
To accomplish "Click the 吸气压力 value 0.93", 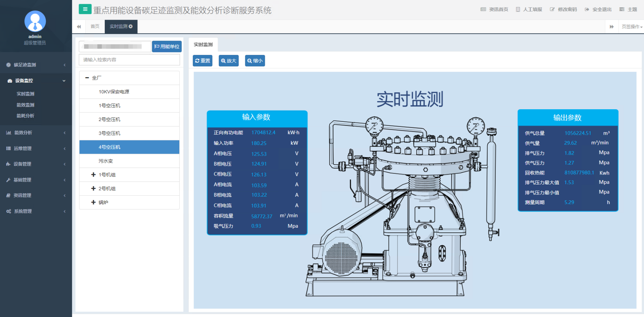I will coord(256,226).
